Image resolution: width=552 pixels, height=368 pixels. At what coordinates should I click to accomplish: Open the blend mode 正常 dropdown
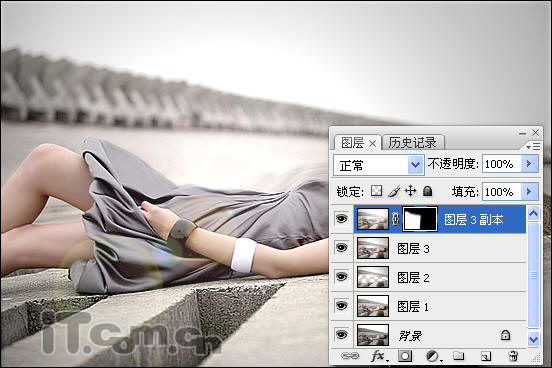coord(415,165)
